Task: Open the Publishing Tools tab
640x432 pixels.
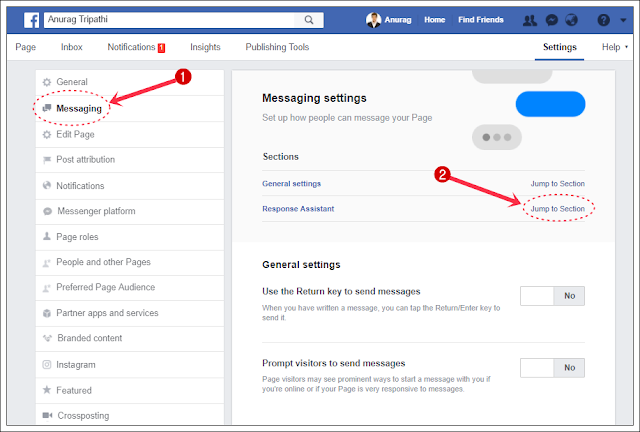Action: [277, 47]
